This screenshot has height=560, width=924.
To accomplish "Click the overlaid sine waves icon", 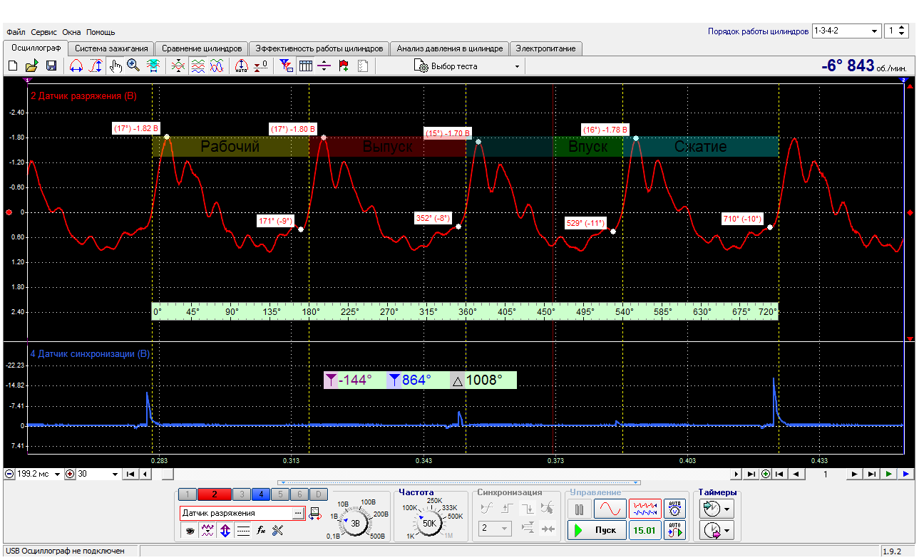I will (217, 66).
